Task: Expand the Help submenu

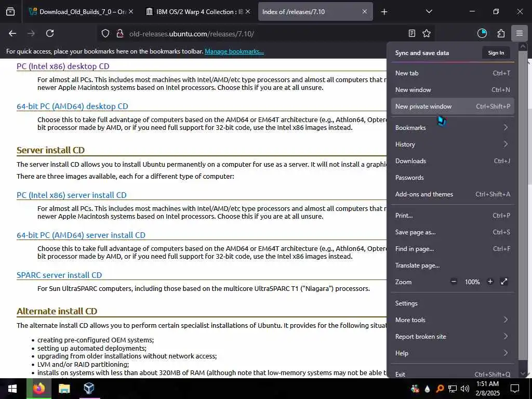Action: [453, 353]
